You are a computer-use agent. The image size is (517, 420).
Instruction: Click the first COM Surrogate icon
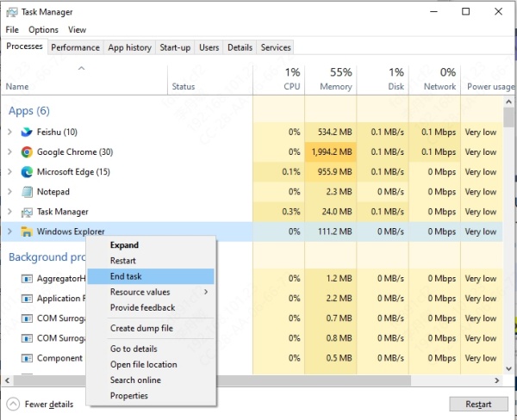tap(27, 318)
